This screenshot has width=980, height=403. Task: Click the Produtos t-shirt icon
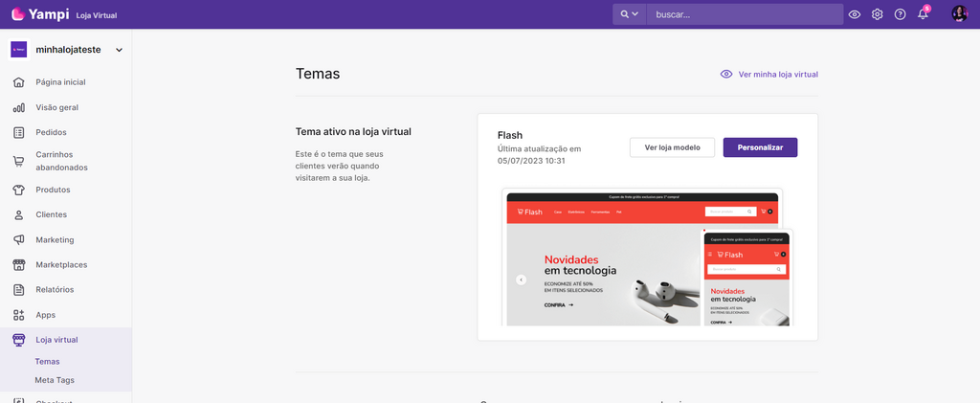pos(19,190)
